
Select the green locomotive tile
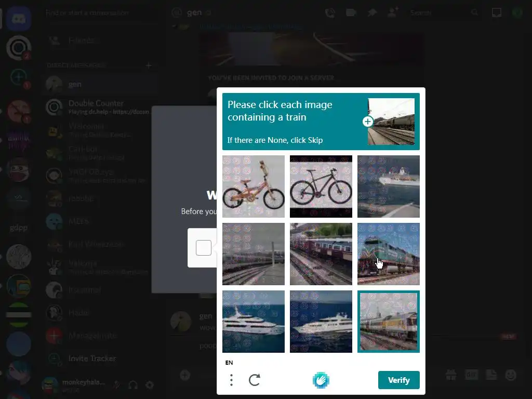389,254
